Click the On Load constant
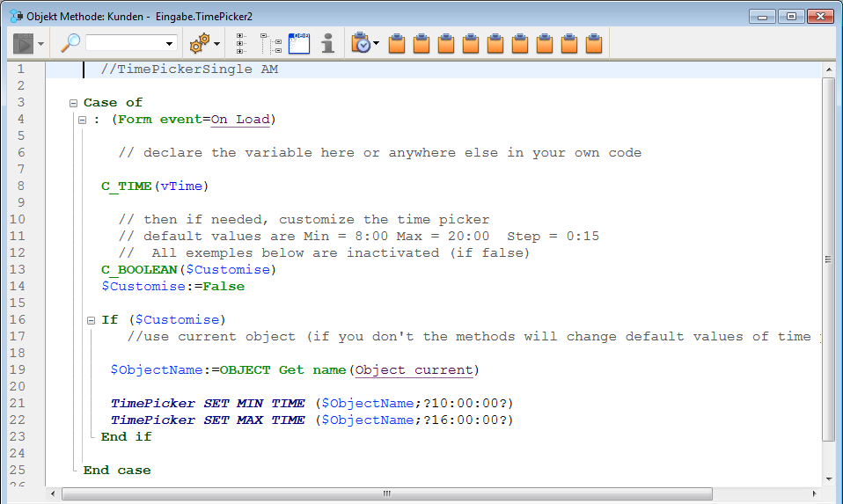The width and height of the screenshot is (843, 504). pyautogui.click(x=240, y=120)
